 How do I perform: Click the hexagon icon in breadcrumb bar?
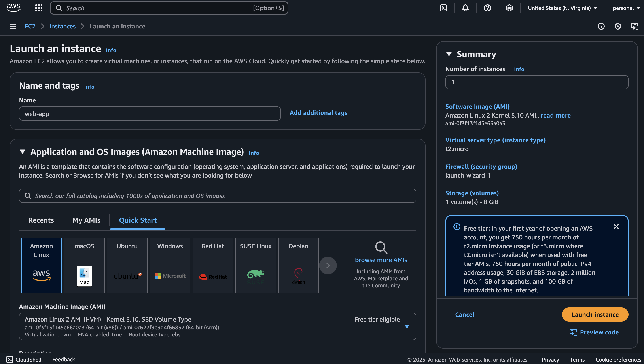618,26
